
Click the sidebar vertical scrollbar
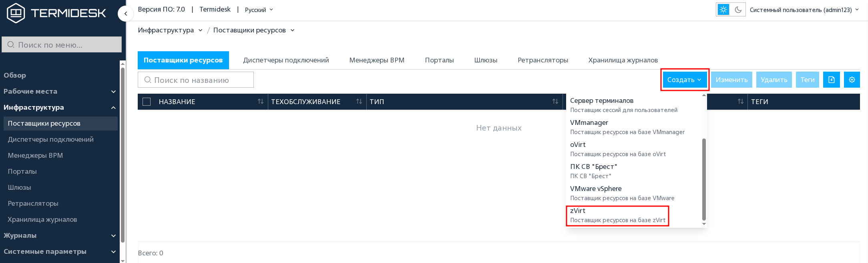click(x=123, y=155)
